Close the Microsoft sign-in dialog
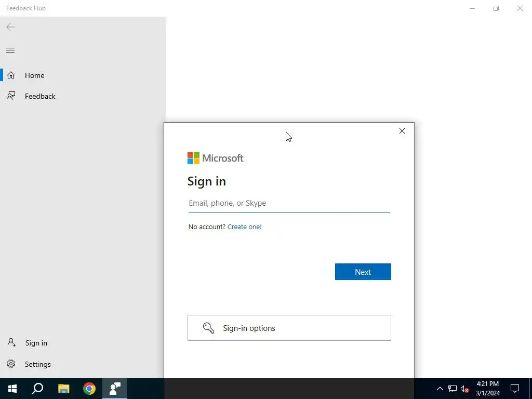This screenshot has height=399, width=532. click(x=402, y=131)
